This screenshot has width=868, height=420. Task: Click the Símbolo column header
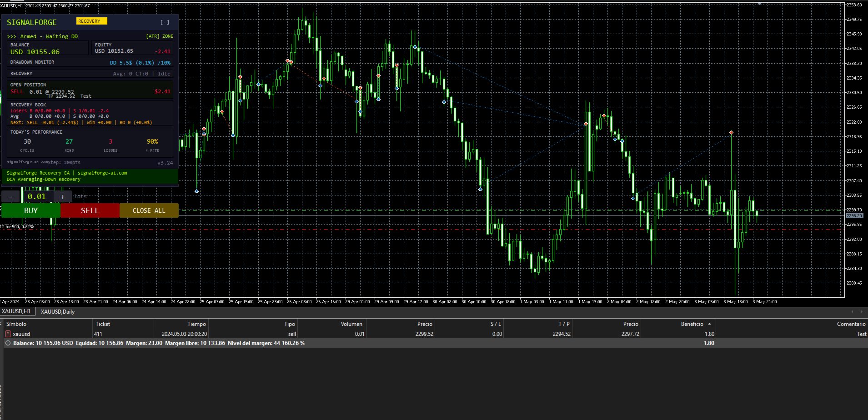pos(16,324)
